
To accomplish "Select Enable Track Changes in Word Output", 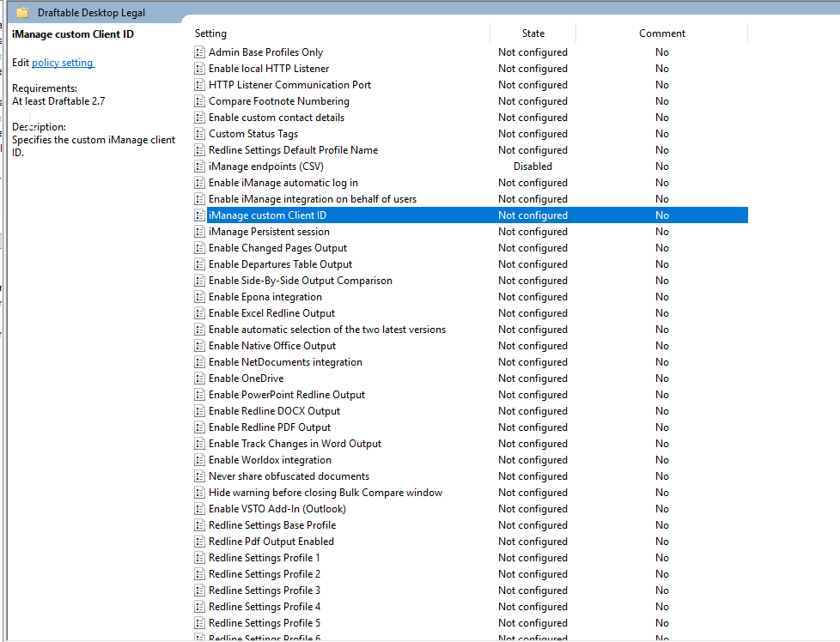I will (x=295, y=444).
